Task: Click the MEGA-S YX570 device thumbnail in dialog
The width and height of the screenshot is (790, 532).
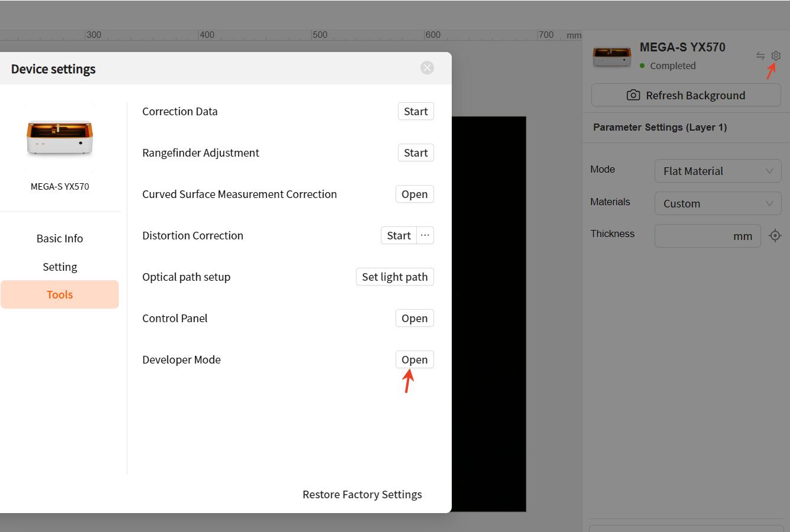Action: 60,138
